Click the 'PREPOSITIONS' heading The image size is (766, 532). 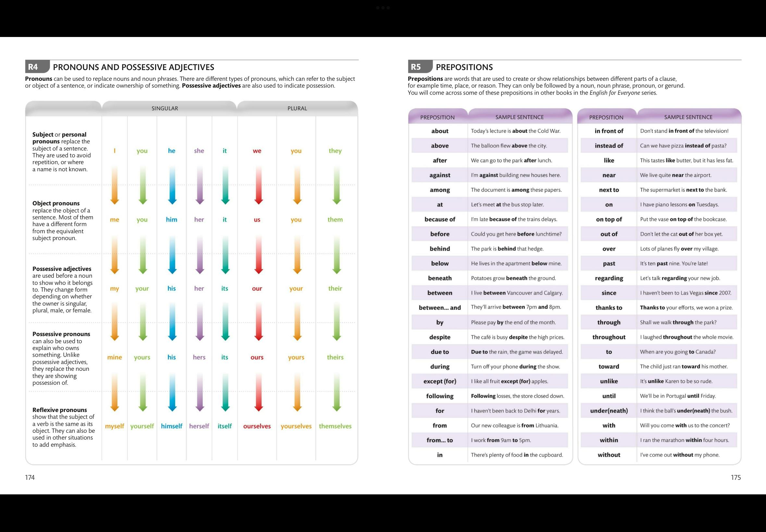464,67
